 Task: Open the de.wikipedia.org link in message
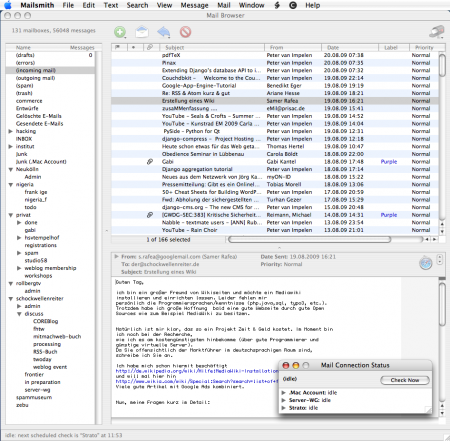197,371
